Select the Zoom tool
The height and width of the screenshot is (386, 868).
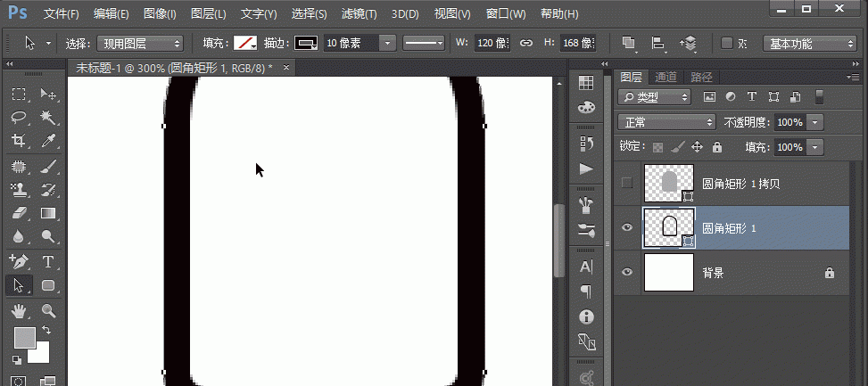[48, 310]
